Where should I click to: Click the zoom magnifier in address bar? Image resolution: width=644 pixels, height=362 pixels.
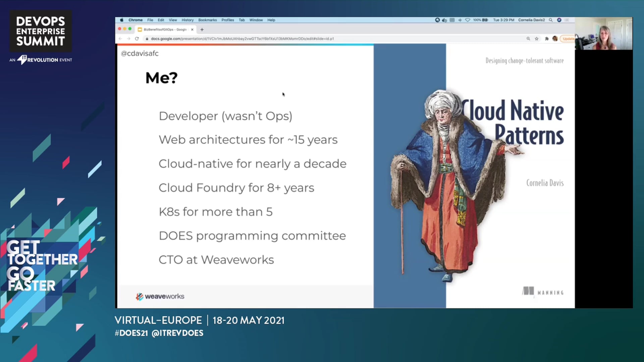pyautogui.click(x=528, y=39)
